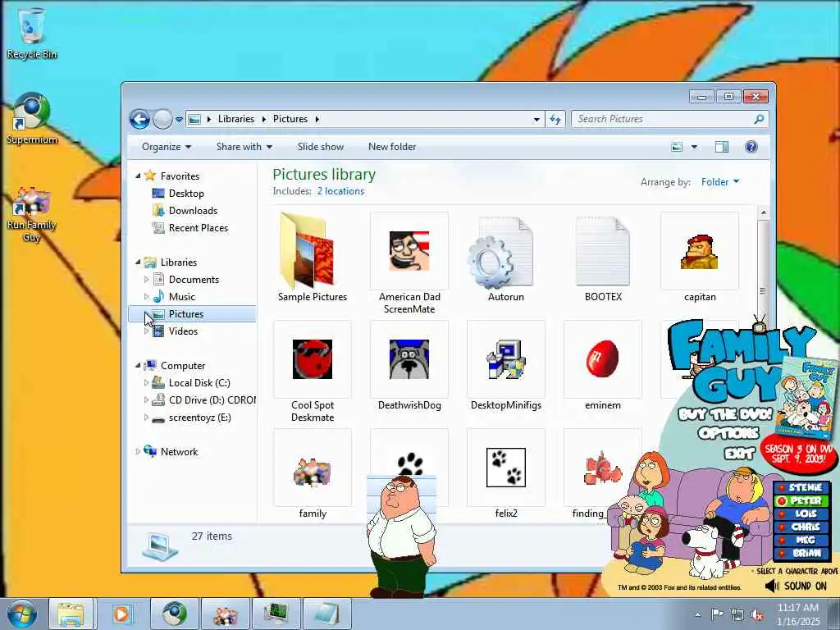The image size is (840, 630).
Task: Select the eminem file icon
Action: (603, 358)
